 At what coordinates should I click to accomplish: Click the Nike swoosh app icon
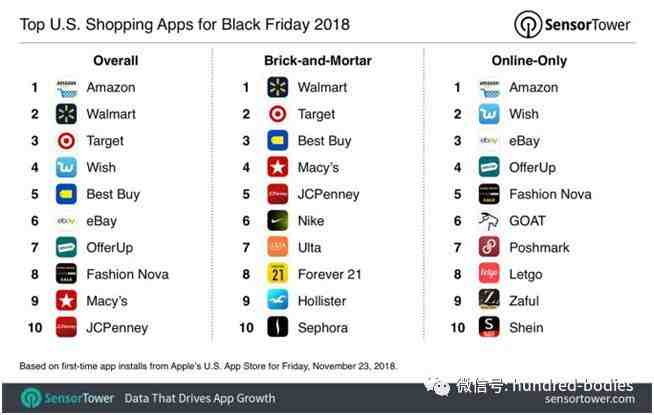tap(278, 221)
